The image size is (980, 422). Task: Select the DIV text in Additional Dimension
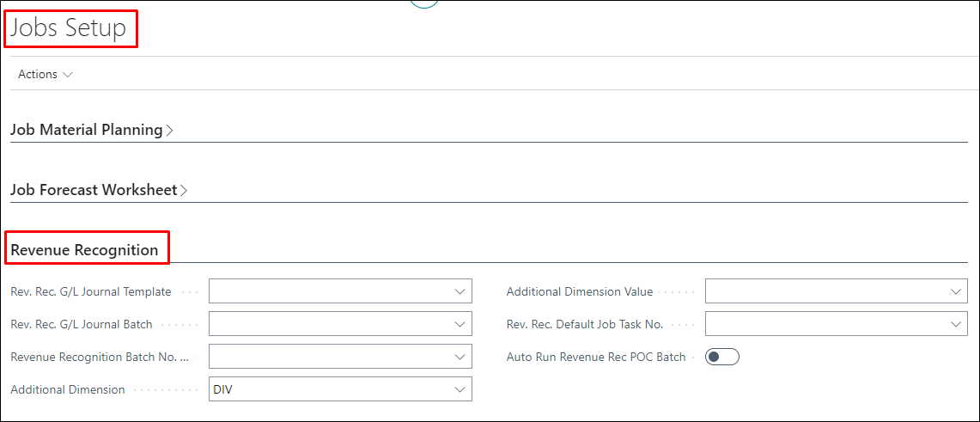click(x=223, y=389)
